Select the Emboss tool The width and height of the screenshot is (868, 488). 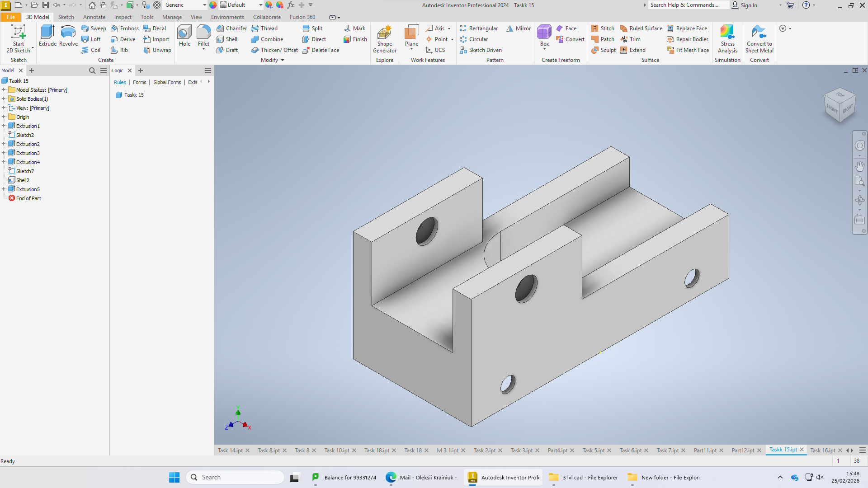click(125, 28)
